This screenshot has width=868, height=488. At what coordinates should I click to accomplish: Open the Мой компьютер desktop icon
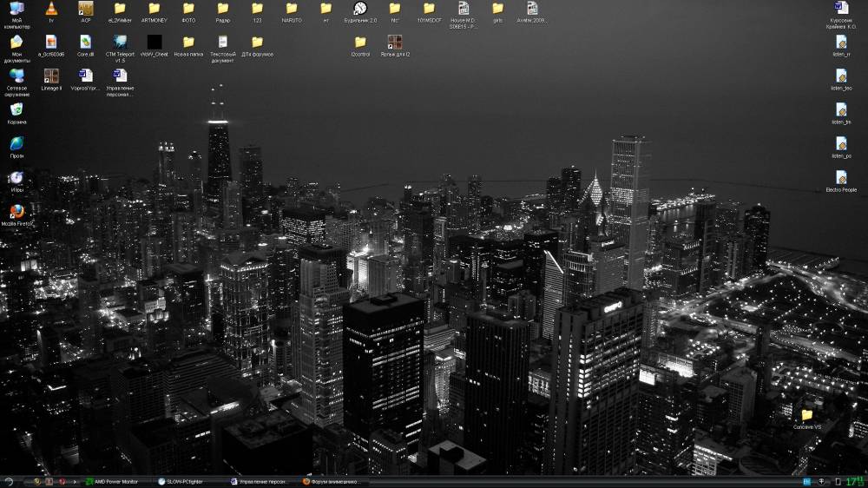(16, 9)
